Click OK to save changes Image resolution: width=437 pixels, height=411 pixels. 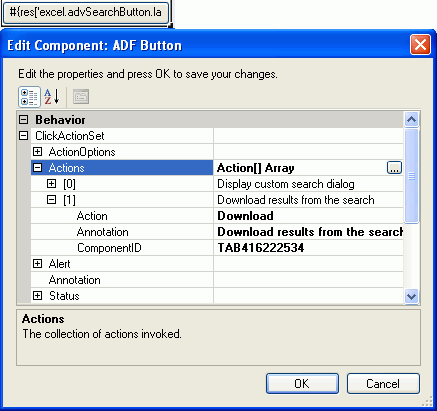pyautogui.click(x=302, y=383)
